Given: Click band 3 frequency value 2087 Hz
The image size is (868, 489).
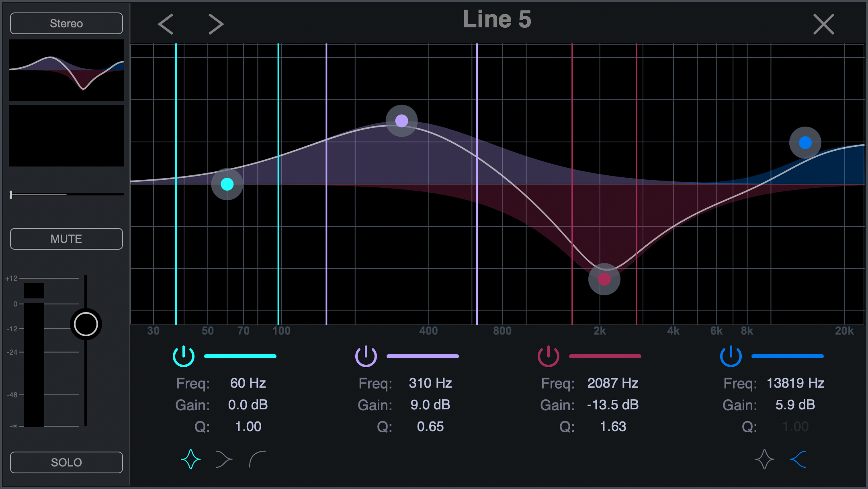Looking at the screenshot, I should pos(613,383).
